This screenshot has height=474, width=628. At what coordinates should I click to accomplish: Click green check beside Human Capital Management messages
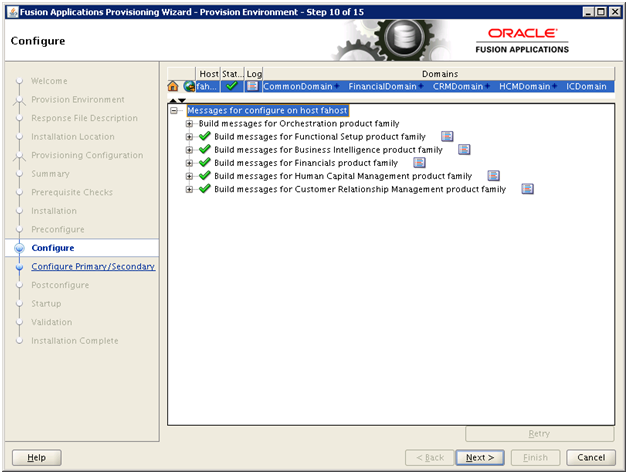coord(205,175)
